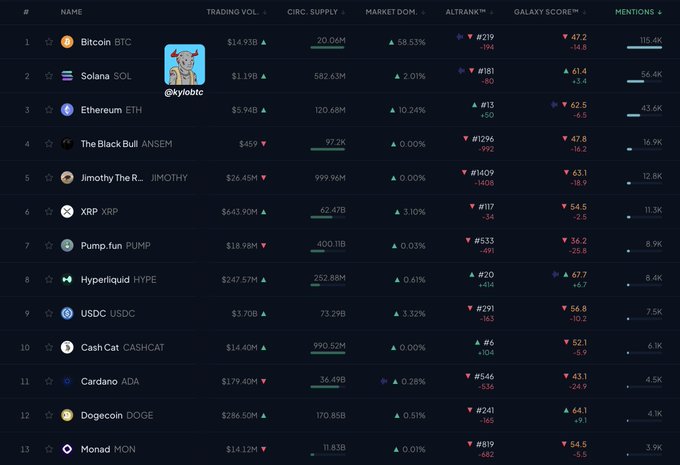Image resolution: width=680 pixels, height=465 pixels.
Task: Click Jimothy circulating supply 999.96M
Action: (330, 178)
